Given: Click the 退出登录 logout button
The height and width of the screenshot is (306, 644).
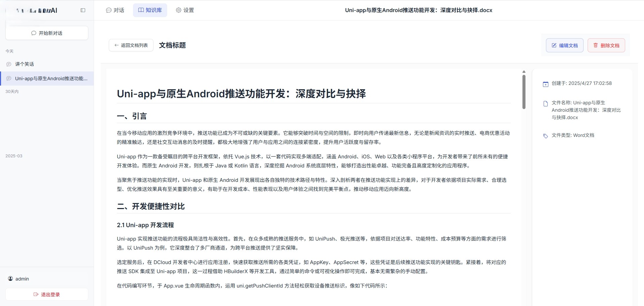Looking at the screenshot, I should click(x=46, y=294).
